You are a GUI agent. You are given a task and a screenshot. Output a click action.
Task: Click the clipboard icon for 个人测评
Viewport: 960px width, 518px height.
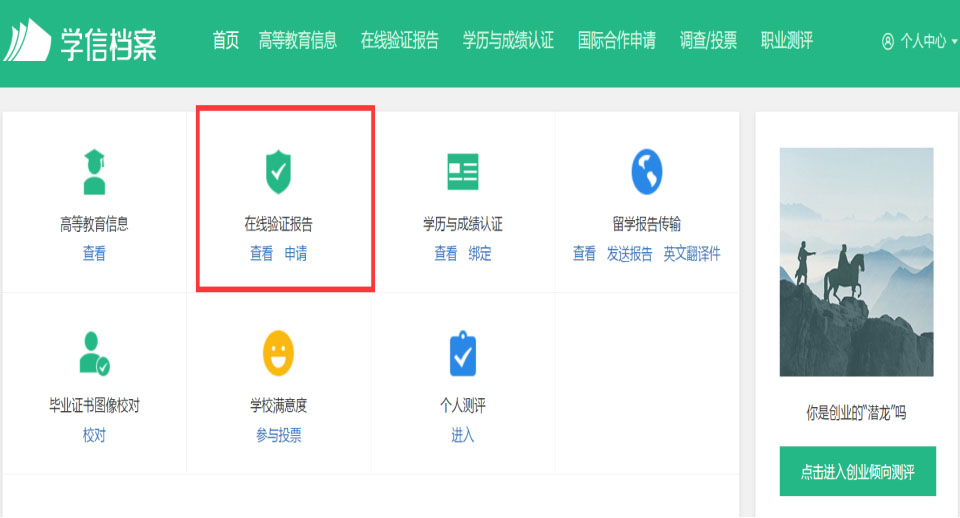click(x=463, y=353)
